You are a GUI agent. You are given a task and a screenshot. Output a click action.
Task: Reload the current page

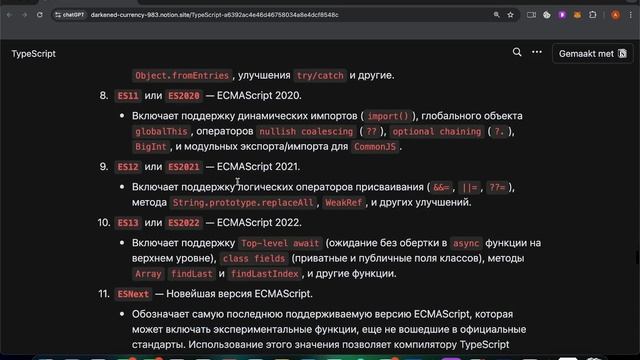40,15
